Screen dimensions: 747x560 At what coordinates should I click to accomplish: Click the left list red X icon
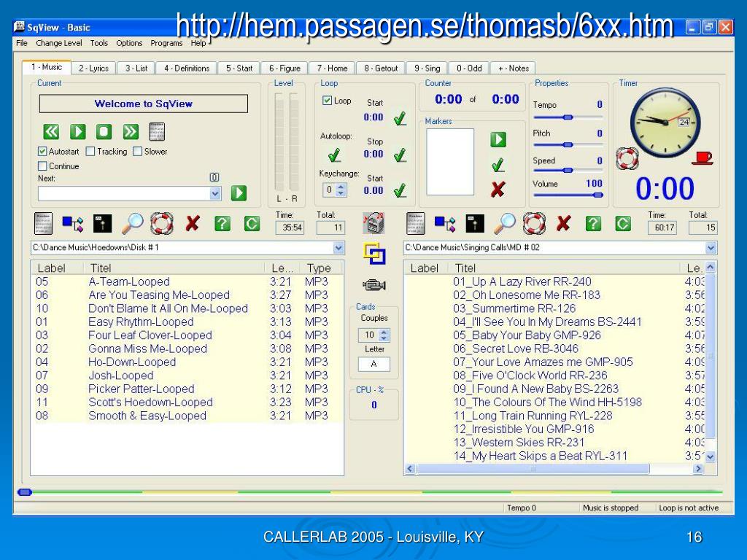193,223
